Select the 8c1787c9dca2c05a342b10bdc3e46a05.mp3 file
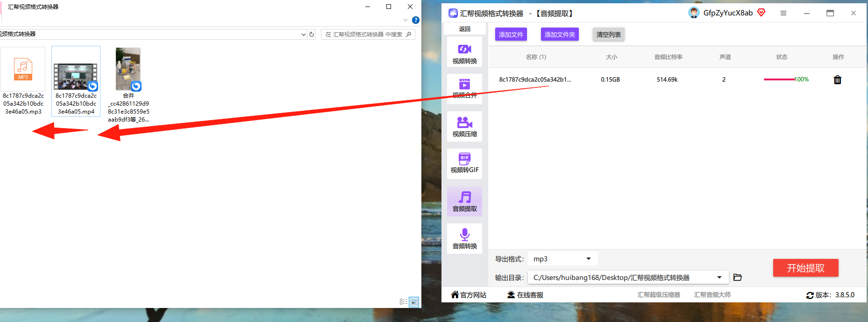Viewport: 868px width, 322px height. coord(23,81)
